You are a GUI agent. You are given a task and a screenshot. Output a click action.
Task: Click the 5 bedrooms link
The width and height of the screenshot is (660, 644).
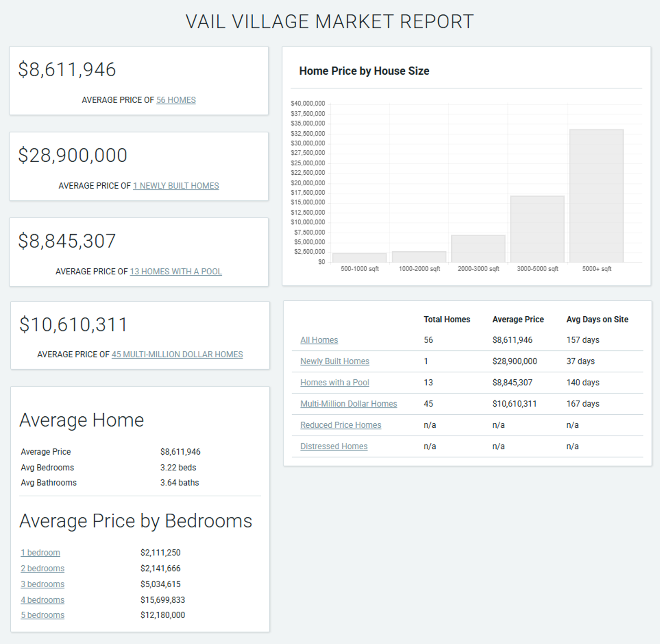coord(43,615)
